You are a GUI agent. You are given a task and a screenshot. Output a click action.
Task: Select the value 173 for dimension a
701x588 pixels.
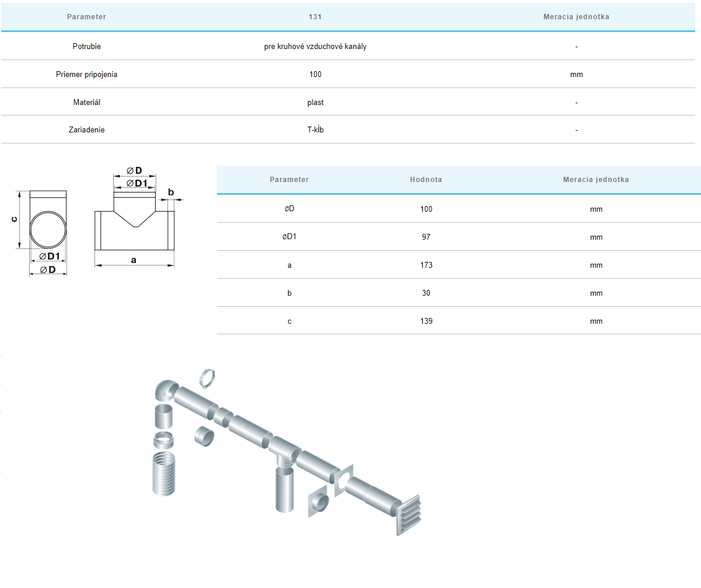[426, 265]
